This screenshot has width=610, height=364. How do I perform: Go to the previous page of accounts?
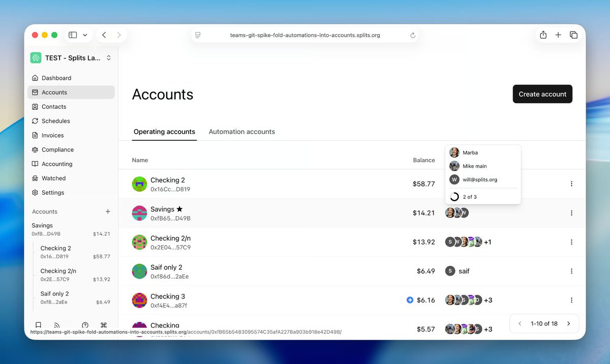(x=520, y=323)
